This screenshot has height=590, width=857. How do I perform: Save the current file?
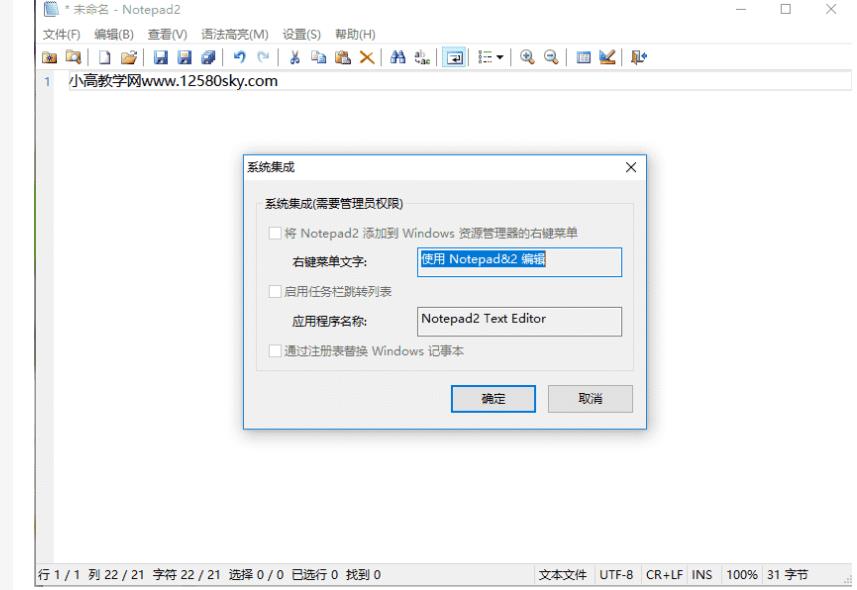[x=160, y=57]
